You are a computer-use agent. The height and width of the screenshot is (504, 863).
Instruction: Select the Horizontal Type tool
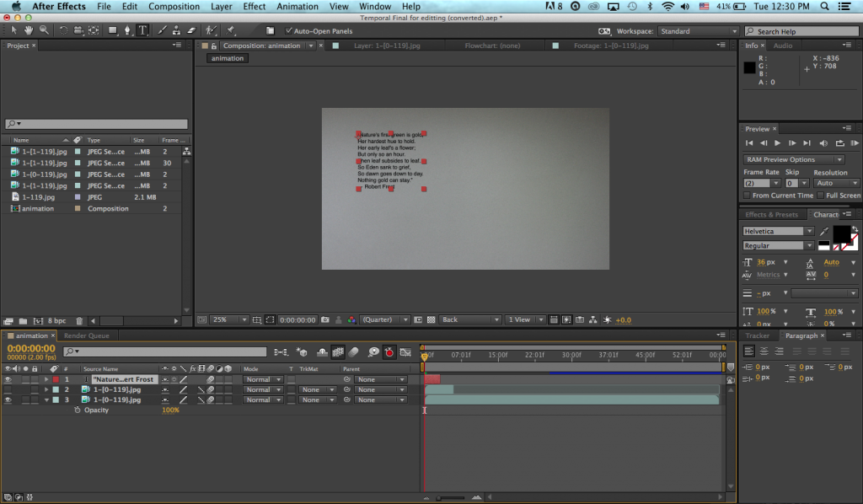(143, 30)
